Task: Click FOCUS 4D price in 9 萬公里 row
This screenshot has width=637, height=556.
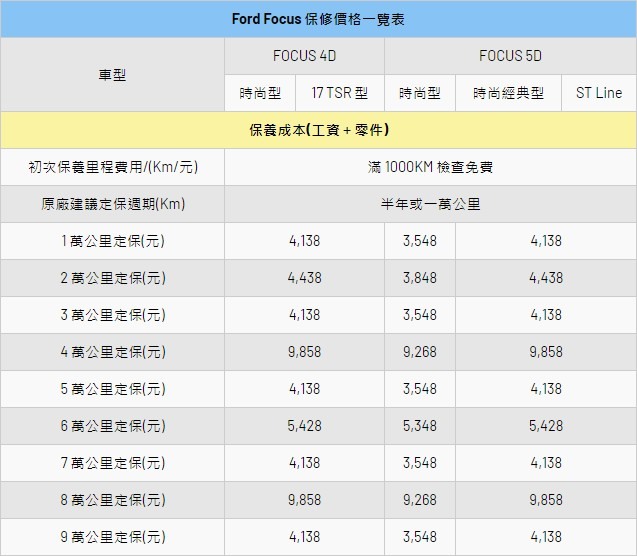Action: pyautogui.click(x=304, y=537)
